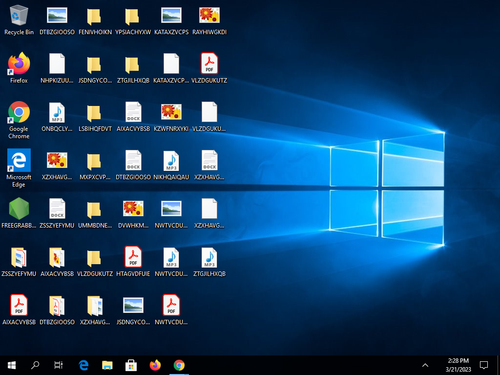This screenshot has width=500, height=375.
Task: Open Microsoft Store from the taskbar
Action: click(x=131, y=365)
